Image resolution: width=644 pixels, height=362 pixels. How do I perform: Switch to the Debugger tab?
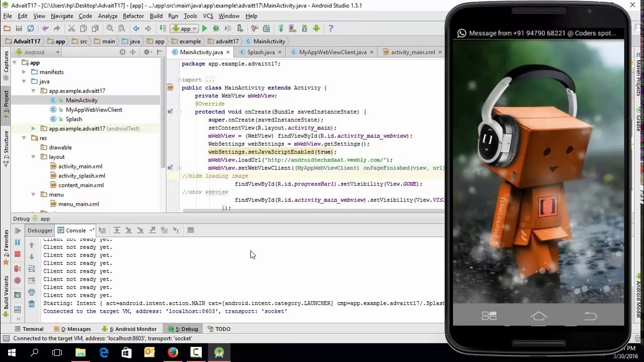coord(40,230)
